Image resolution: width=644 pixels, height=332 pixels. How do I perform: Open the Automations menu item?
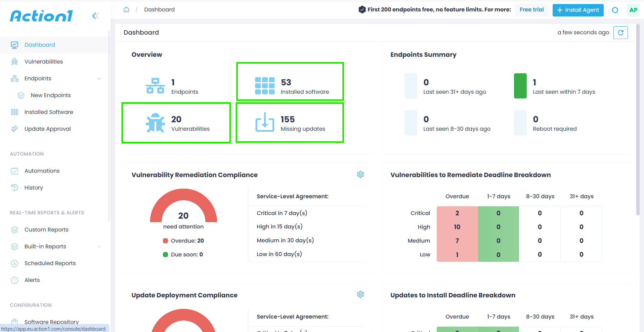tap(42, 171)
